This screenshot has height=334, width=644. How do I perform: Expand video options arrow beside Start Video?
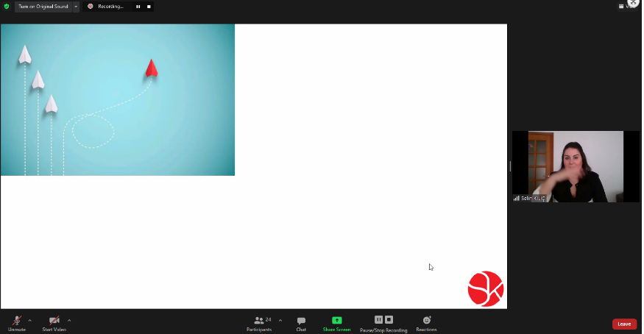tap(69, 320)
